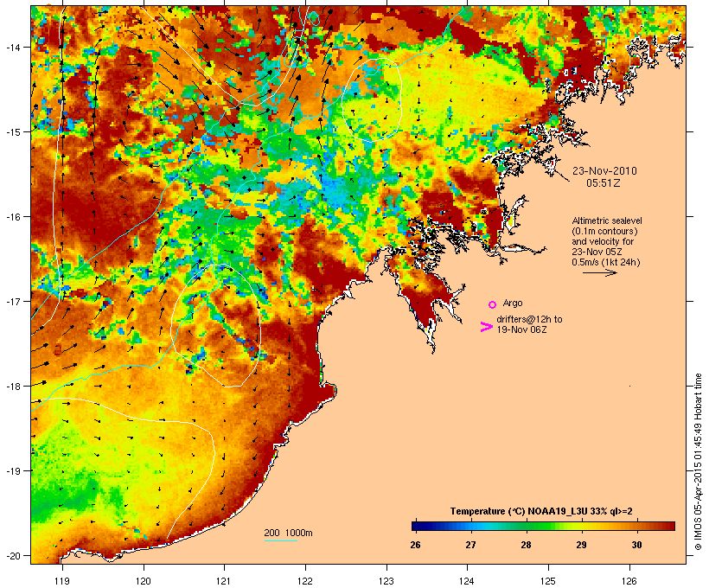The image size is (709, 588).
Task: Click the time text 05:51Z
Action: 604,183
